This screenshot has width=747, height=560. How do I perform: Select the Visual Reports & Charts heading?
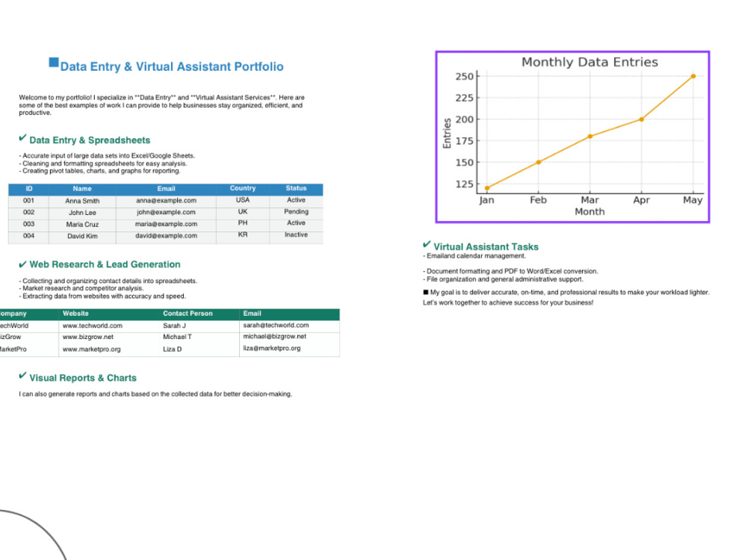tap(83, 378)
